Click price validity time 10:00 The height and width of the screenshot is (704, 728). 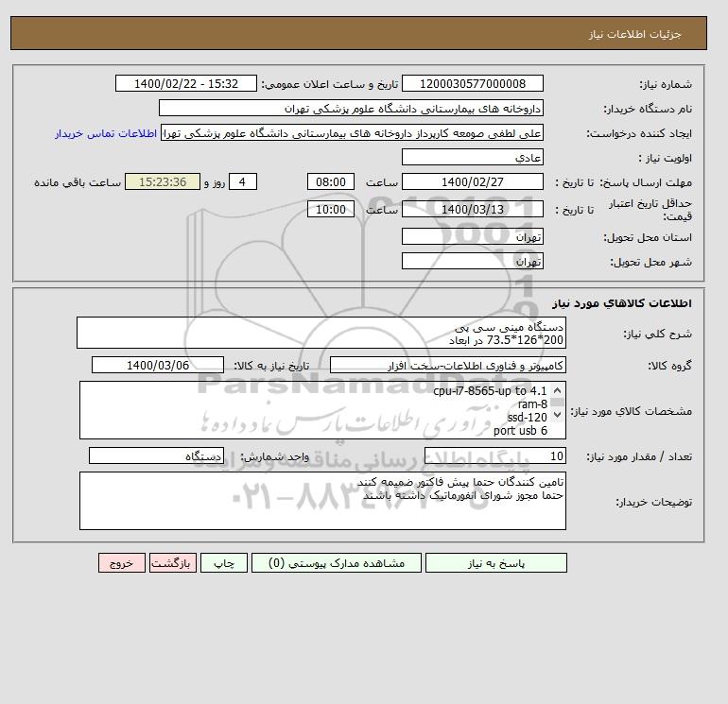click(x=331, y=209)
